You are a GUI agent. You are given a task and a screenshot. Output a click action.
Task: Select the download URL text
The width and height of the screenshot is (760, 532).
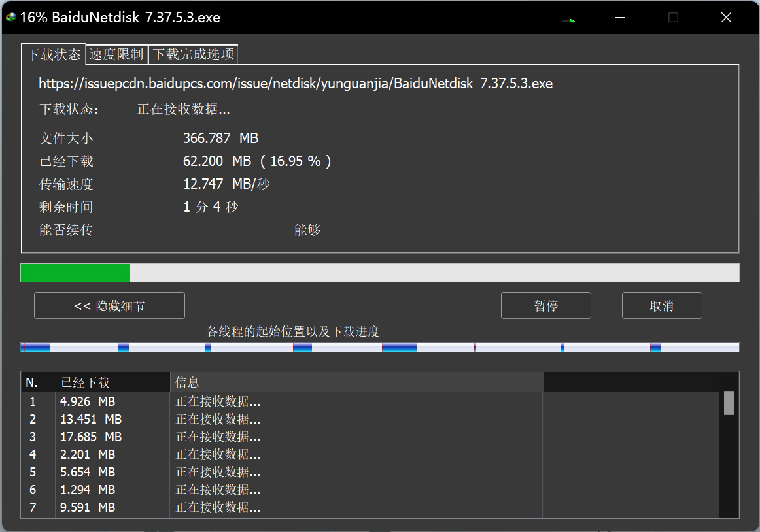pyautogui.click(x=296, y=84)
